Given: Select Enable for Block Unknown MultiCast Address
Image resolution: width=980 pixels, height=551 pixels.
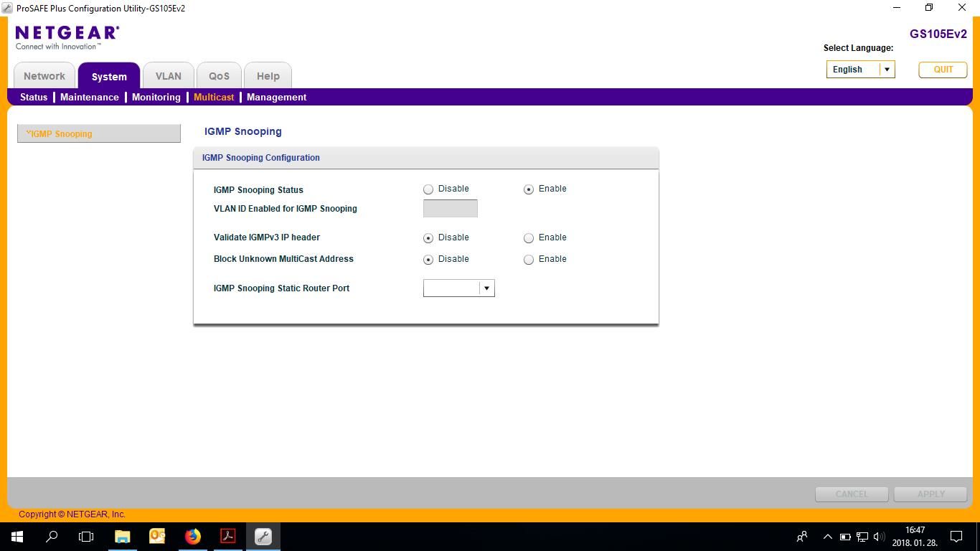Looking at the screenshot, I should (x=529, y=260).
